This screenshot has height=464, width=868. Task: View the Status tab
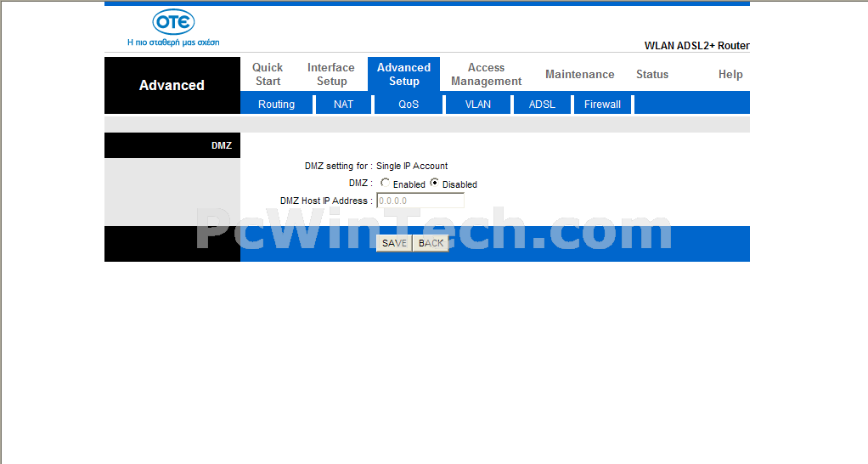[x=651, y=74]
